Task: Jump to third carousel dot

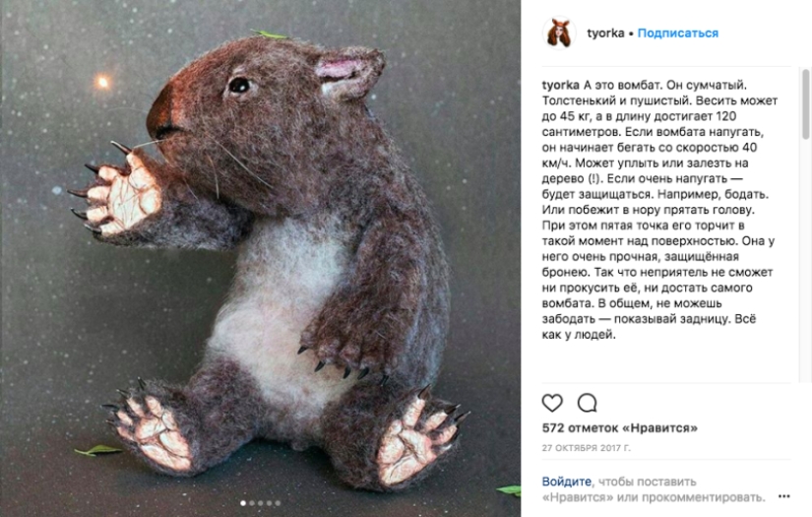Action: pos(261,503)
